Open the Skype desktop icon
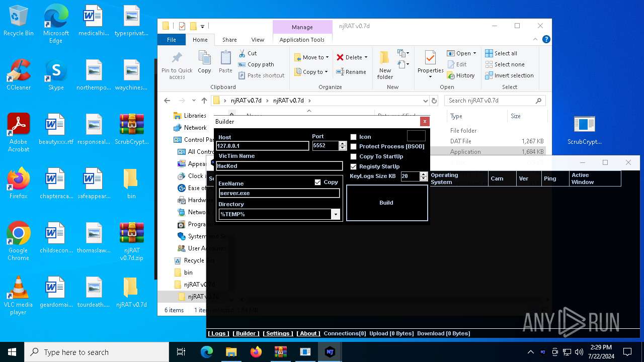 pos(56,75)
